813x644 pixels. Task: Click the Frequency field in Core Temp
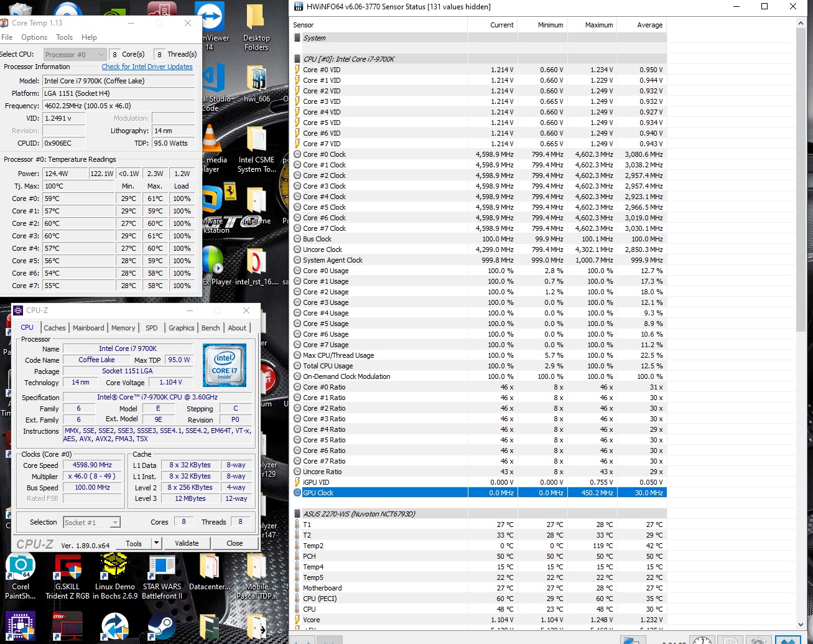118,106
